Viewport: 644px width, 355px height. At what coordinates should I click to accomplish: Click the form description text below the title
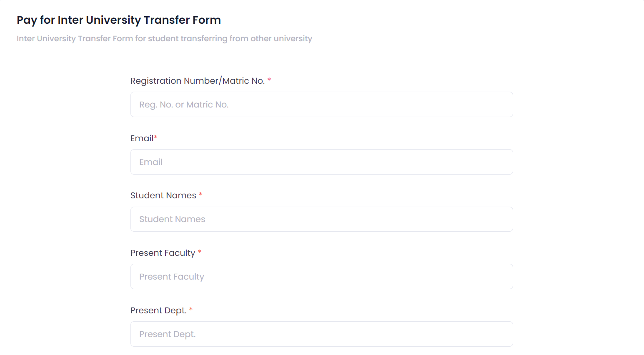[x=164, y=38]
